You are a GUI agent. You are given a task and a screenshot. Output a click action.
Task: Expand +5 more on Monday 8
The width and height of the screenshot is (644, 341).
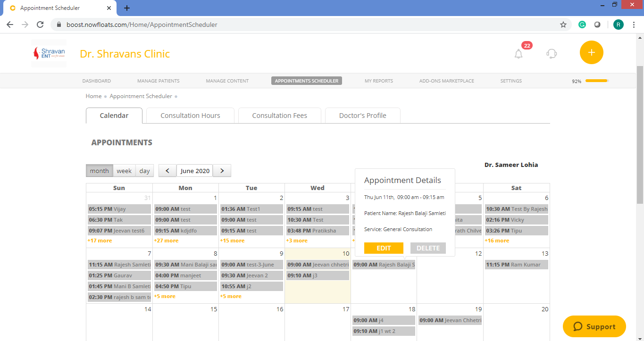tap(165, 296)
